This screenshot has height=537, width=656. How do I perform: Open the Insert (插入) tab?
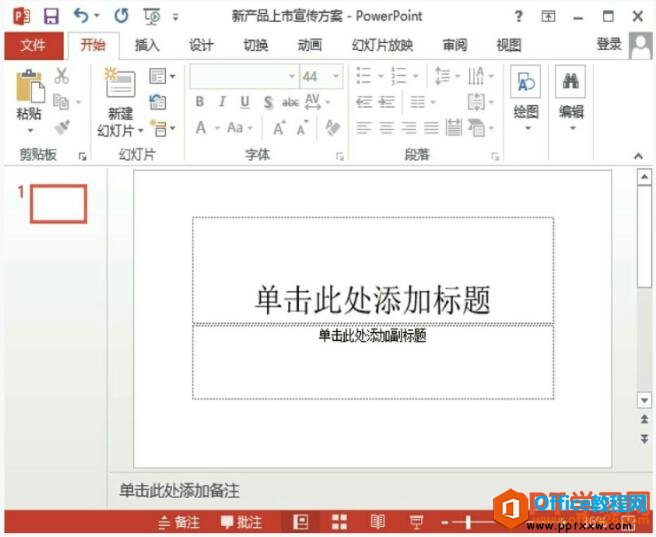147,45
